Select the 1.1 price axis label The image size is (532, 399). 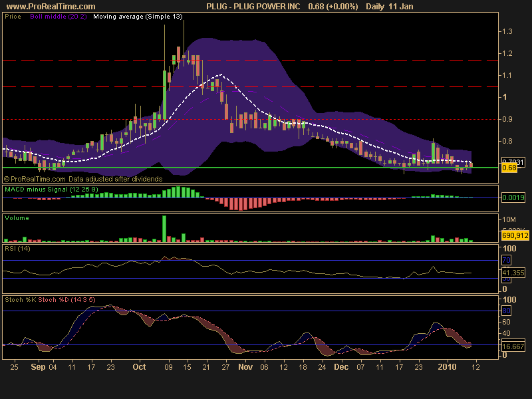tap(507, 75)
